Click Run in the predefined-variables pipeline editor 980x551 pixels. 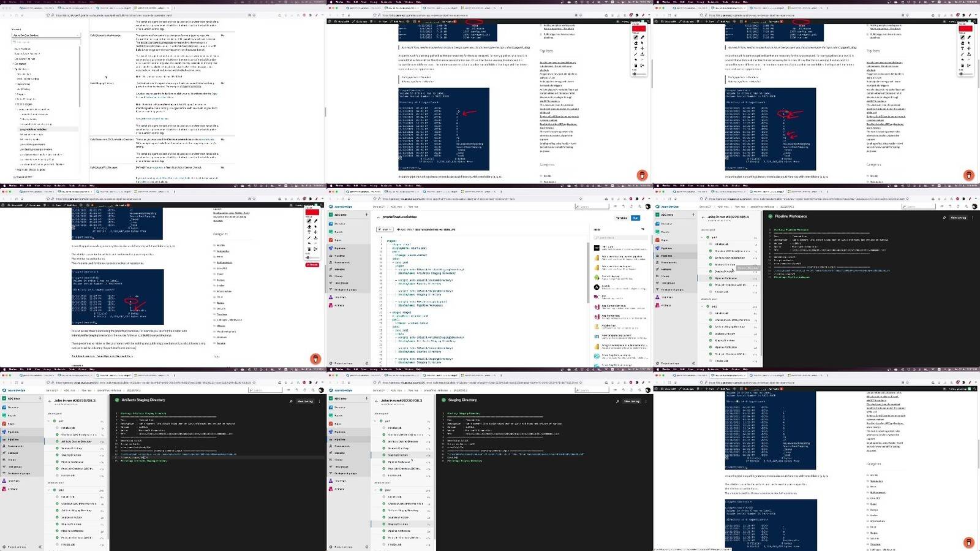pos(635,218)
